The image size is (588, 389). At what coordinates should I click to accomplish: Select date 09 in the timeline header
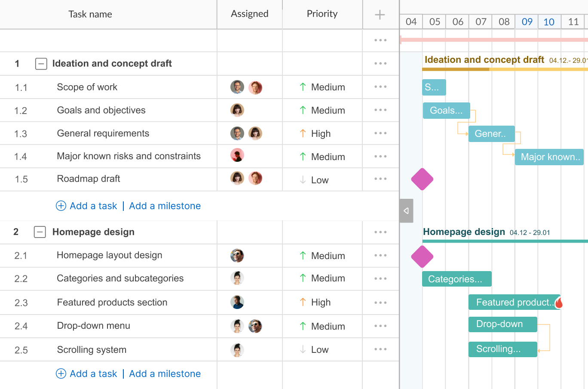tap(527, 22)
